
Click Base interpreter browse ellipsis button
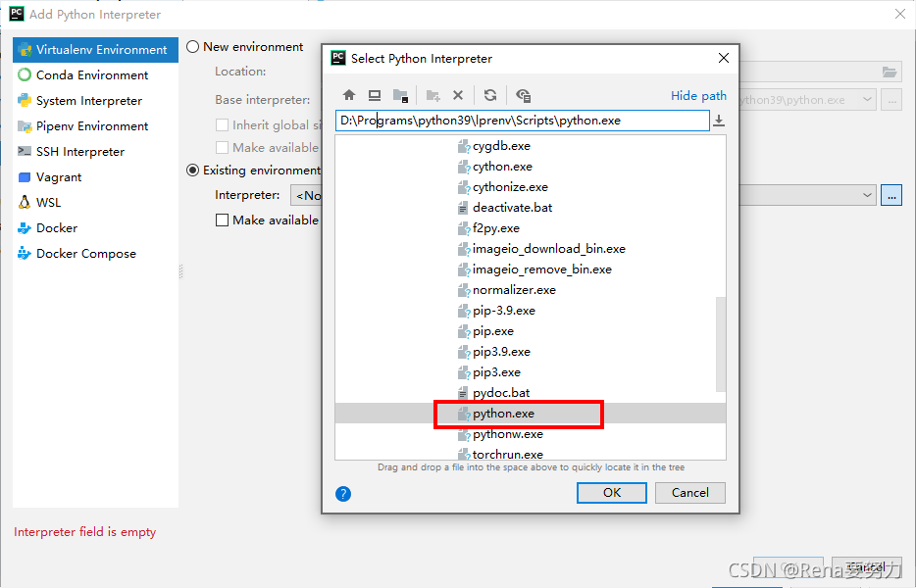coord(891,100)
